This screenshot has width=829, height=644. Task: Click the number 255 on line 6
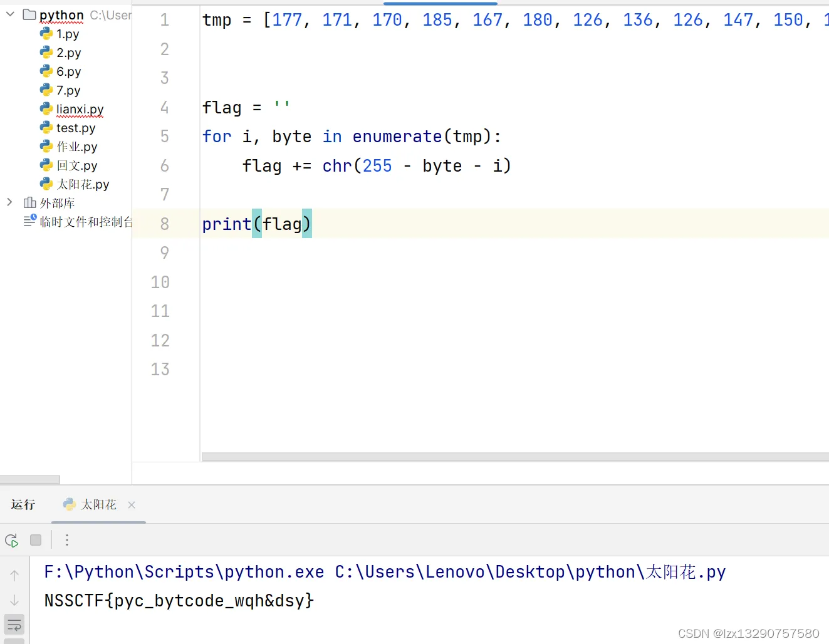click(x=377, y=166)
